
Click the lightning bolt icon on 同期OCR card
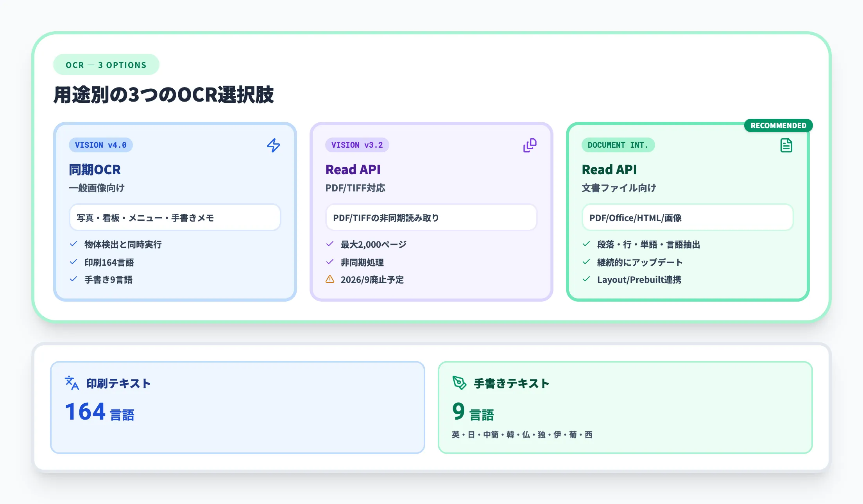pyautogui.click(x=274, y=146)
